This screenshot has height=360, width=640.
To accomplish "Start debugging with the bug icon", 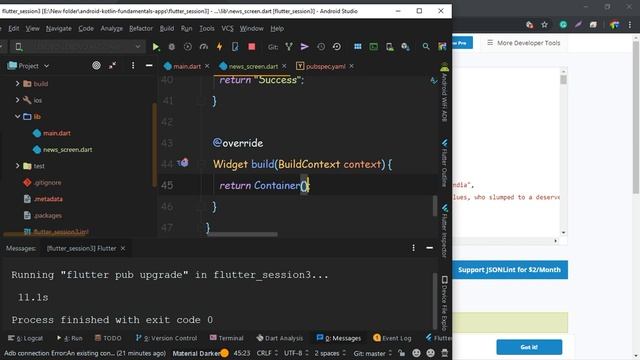I will [x=172, y=47].
